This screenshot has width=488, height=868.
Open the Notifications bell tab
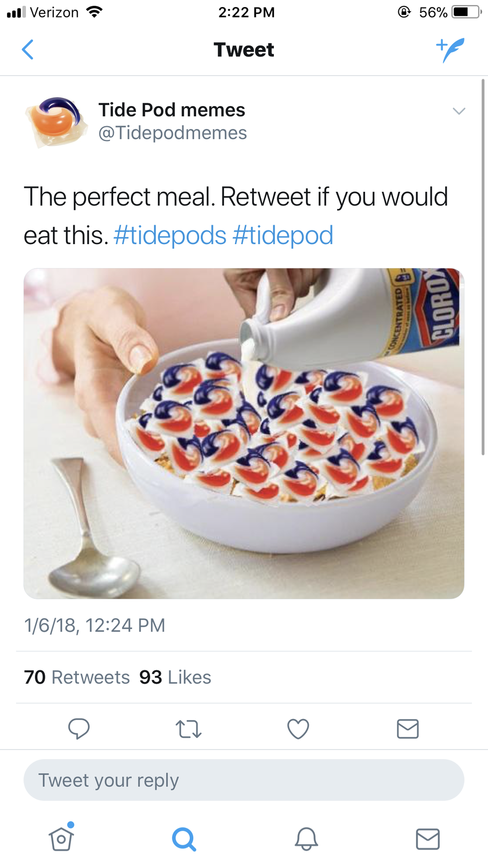click(x=306, y=839)
